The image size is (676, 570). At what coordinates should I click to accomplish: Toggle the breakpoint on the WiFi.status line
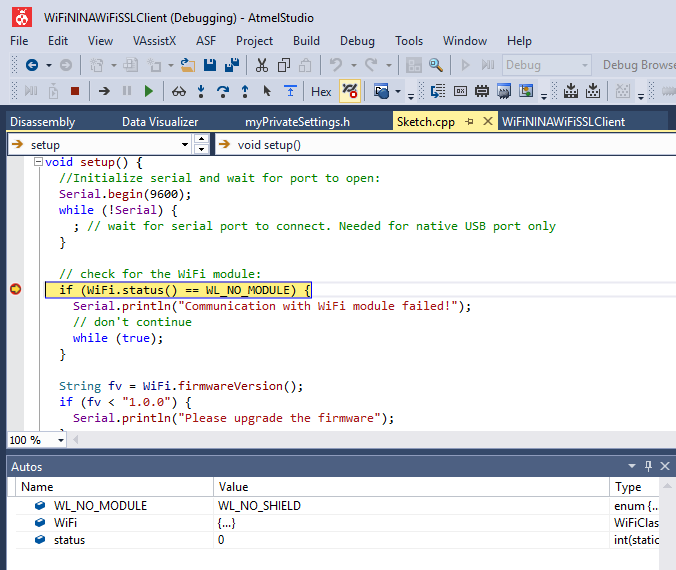click(16, 289)
